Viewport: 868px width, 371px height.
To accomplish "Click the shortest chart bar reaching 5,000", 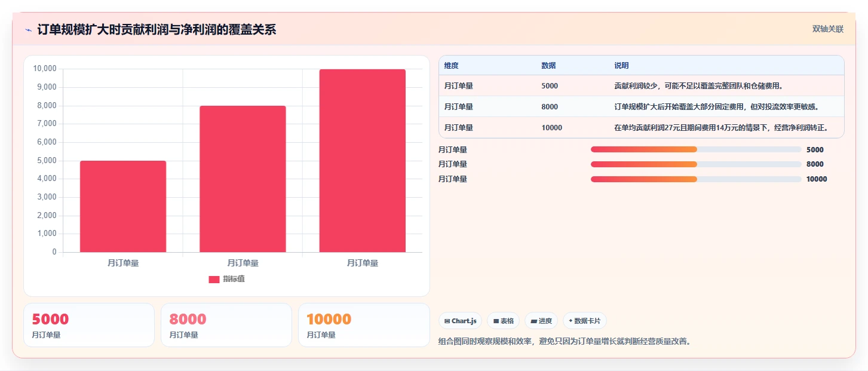I will tap(123, 206).
